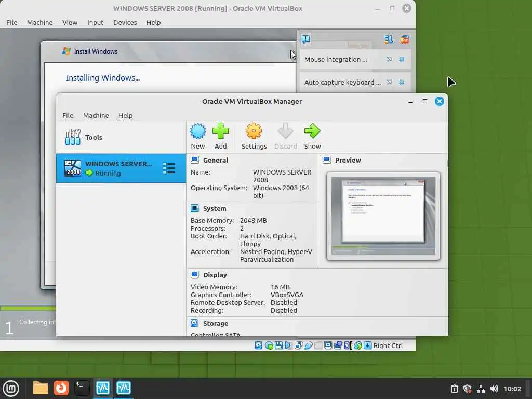This screenshot has width=532, height=399.
Task: Click the recording status bar icon
Action: [338, 345]
